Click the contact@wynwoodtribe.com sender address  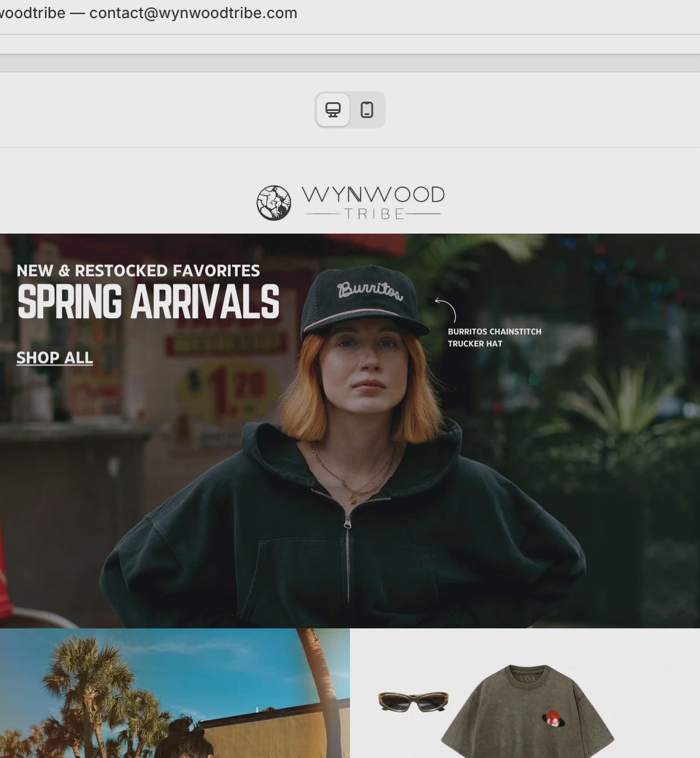tap(193, 13)
